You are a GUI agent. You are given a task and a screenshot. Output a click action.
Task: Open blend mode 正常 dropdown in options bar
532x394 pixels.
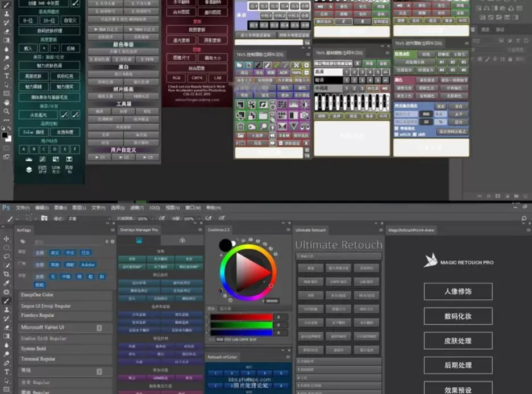point(89,219)
